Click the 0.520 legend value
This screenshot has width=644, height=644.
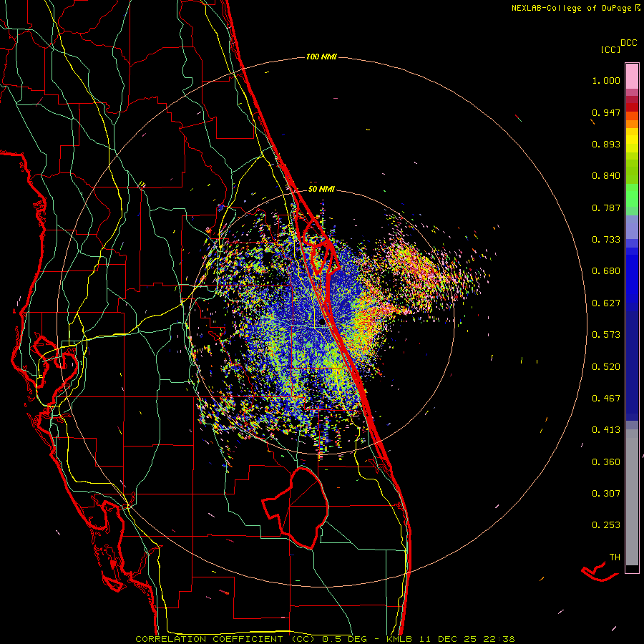point(606,367)
